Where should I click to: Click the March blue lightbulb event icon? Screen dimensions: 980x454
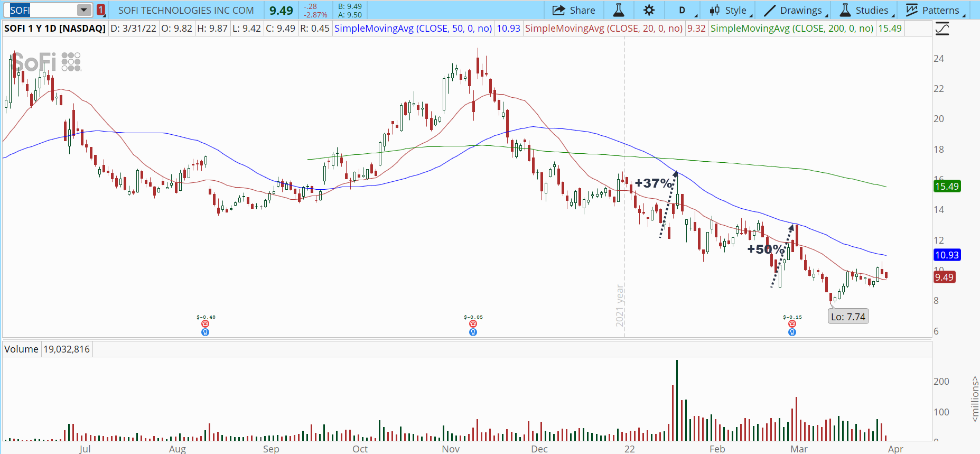coord(792,332)
